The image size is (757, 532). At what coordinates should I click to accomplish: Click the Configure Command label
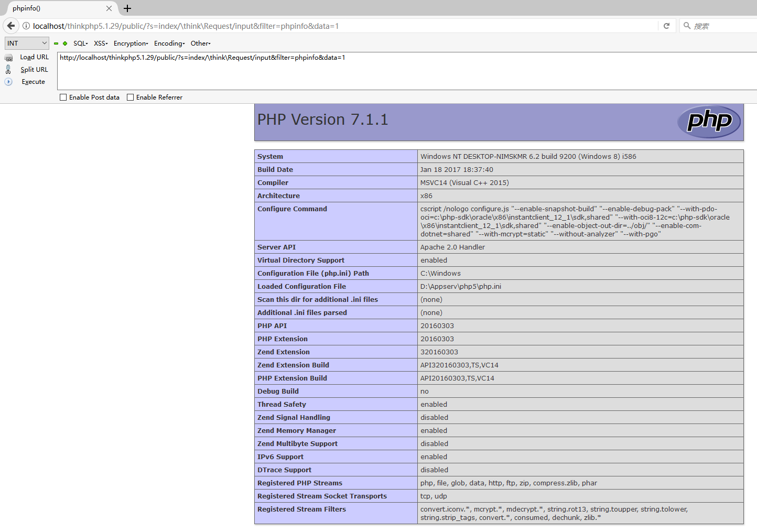pos(292,209)
